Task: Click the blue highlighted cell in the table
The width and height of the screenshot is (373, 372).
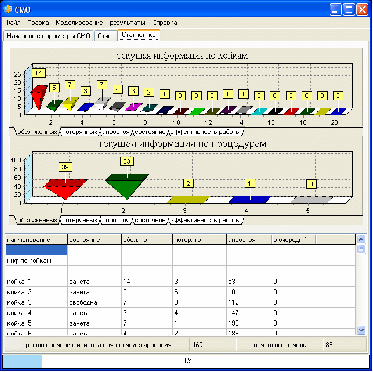Action: click(x=37, y=249)
